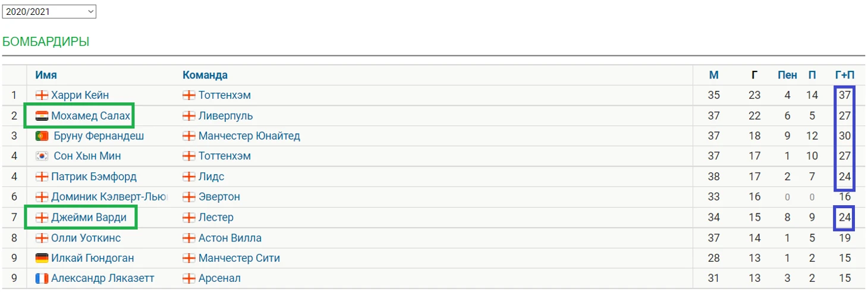This screenshot has width=868, height=292.
Task: Sort by the П assists column header
Action: [x=812, y=75]
